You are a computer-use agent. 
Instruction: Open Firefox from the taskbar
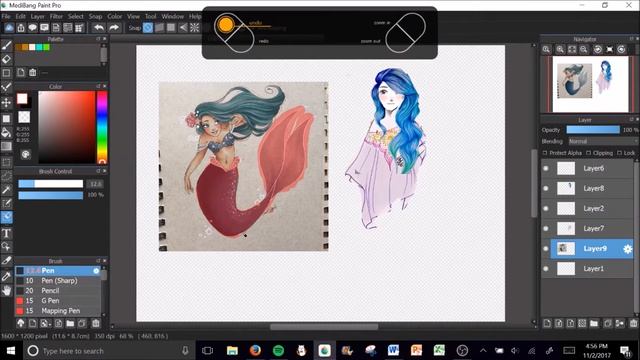click(x=255, y=350)
